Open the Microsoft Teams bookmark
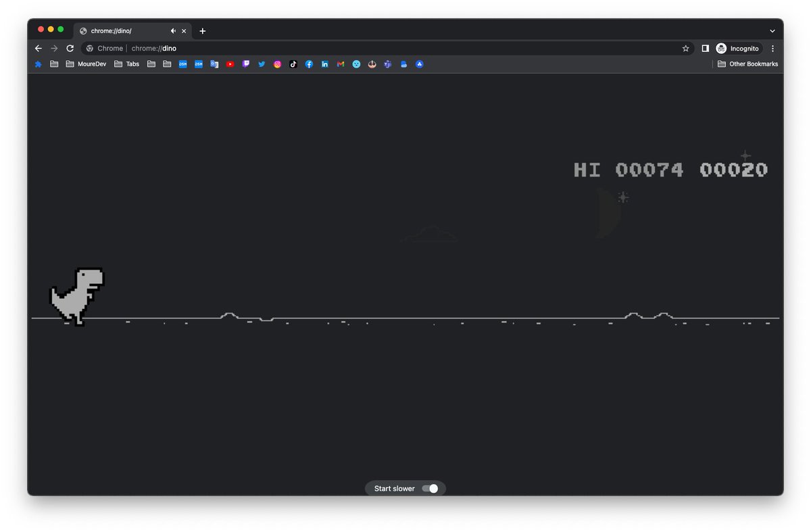The width and height of the screenshot is (811, 532). click(388, 64)
